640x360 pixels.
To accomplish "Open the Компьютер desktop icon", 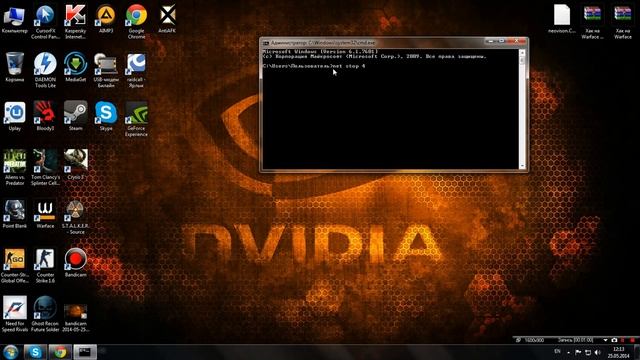I will coord(15,19).
